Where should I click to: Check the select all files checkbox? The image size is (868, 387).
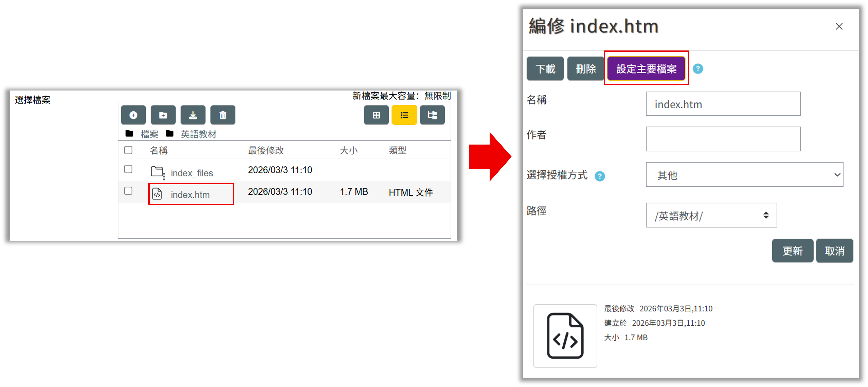pyautogui.click(x=128, y=150)
